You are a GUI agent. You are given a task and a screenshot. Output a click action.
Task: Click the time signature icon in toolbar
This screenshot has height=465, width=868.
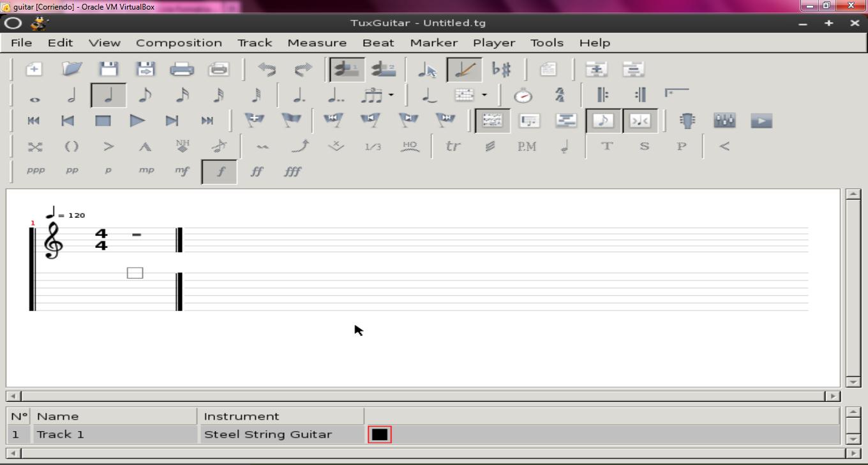[x=560, y=95]
